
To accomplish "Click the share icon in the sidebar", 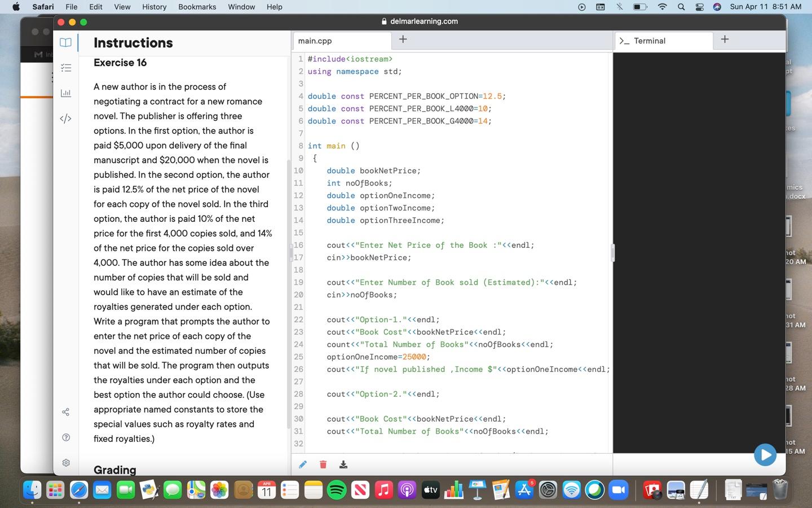I will (66, 412).
